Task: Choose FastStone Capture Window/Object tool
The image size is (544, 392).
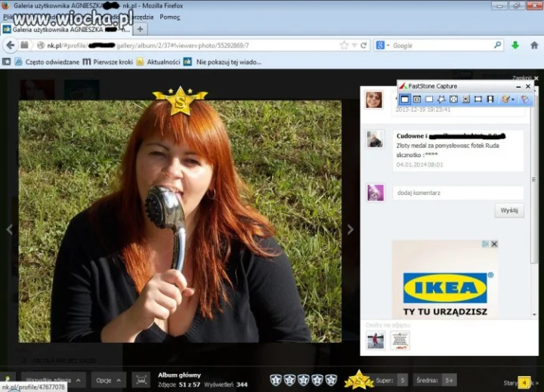Action: coord(417,100)
